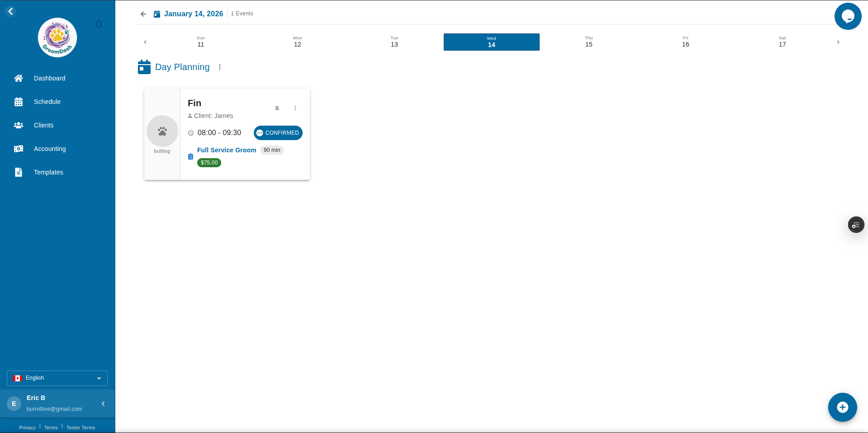Go to the previous week with the left chevron
This screenshot has width=868, height=433.
pos(145,42)
